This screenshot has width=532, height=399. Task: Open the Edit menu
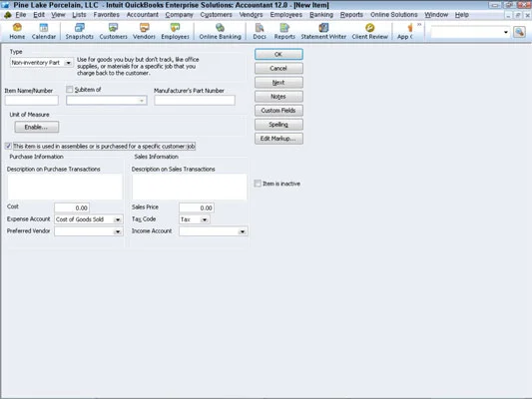click(39, 15)
